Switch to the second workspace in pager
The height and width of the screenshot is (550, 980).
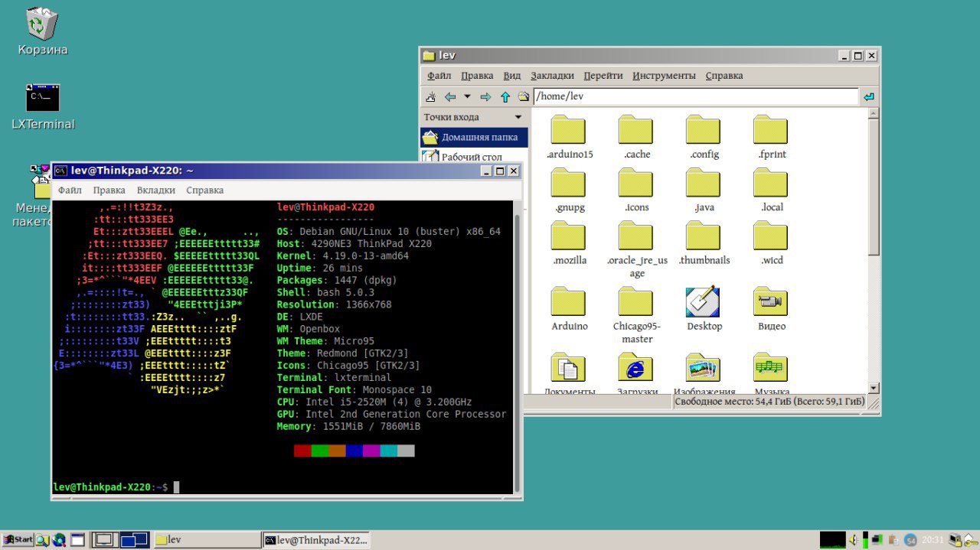tap(135, 540)
